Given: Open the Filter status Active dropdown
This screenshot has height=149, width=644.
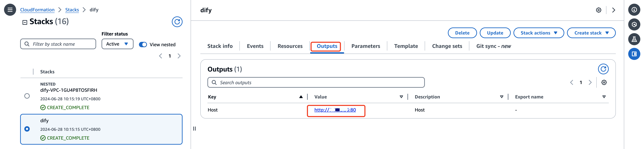Looking at the screenshot, I should point(117,44).
